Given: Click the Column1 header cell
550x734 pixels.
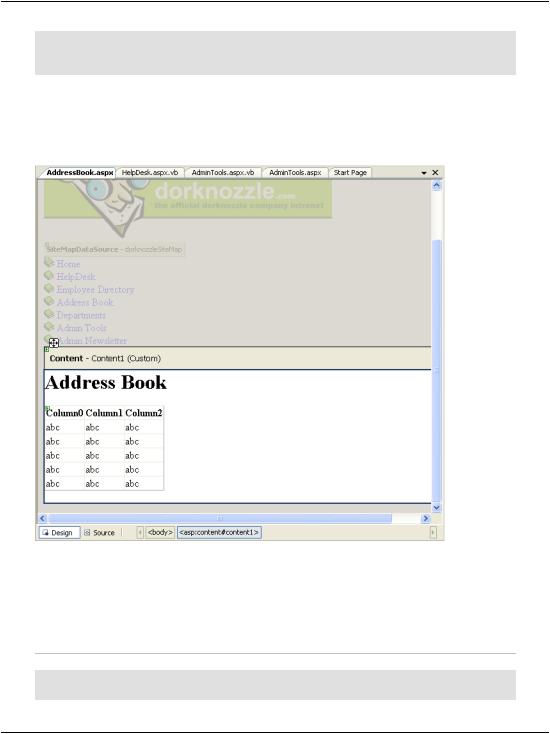Looking at the screenshot, I should pos(104,413).
